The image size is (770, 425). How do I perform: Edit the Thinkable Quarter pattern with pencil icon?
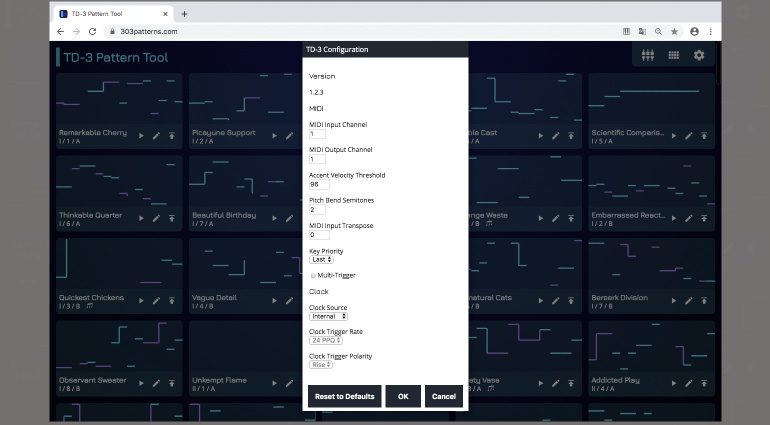(x=156, y=217)
